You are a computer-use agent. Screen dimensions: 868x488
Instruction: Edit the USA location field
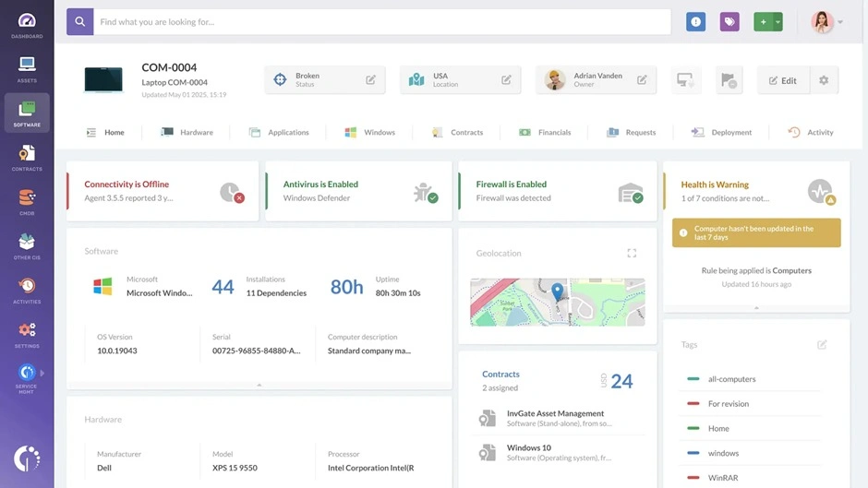[x=506, y=80]
